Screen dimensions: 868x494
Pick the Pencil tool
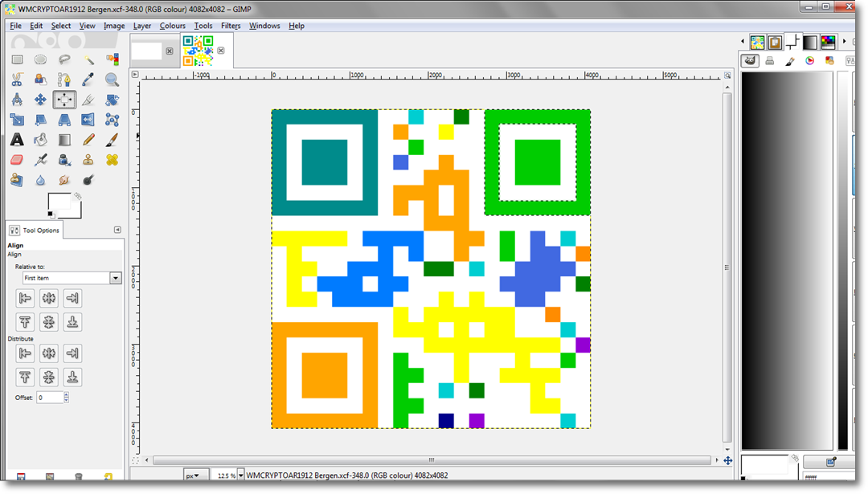coord(88,140)
